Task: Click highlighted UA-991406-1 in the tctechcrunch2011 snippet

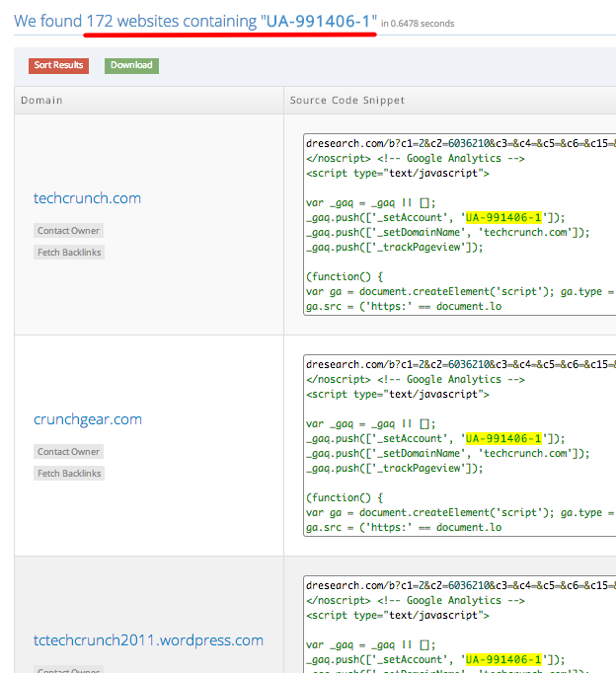Action: pyautogui.click(x=503, y=659)
